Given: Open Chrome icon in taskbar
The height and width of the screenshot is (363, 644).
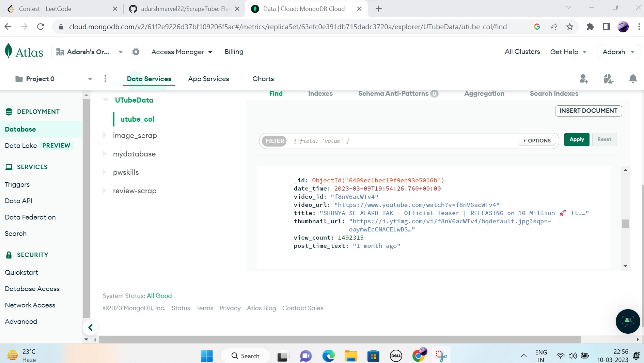Looking at the screenshot, I should [419, 355].
